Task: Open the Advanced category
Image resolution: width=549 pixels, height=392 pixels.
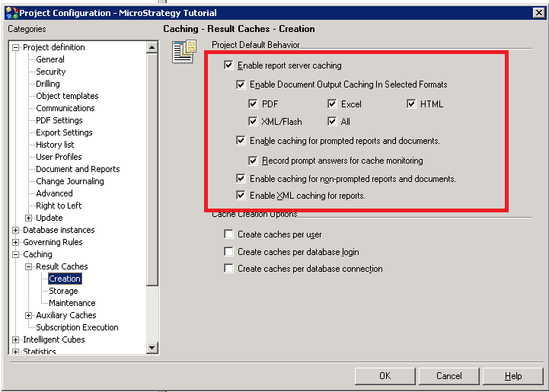Action: coord(54,193)
